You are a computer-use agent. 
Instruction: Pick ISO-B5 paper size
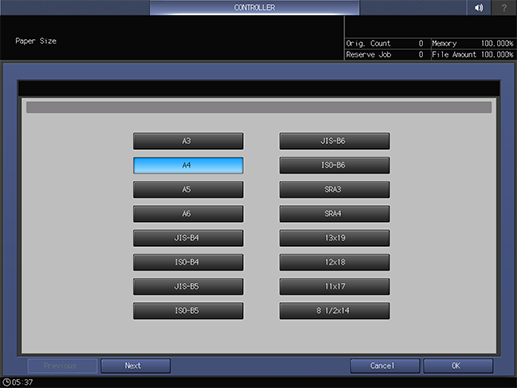[x=188, y=311]
